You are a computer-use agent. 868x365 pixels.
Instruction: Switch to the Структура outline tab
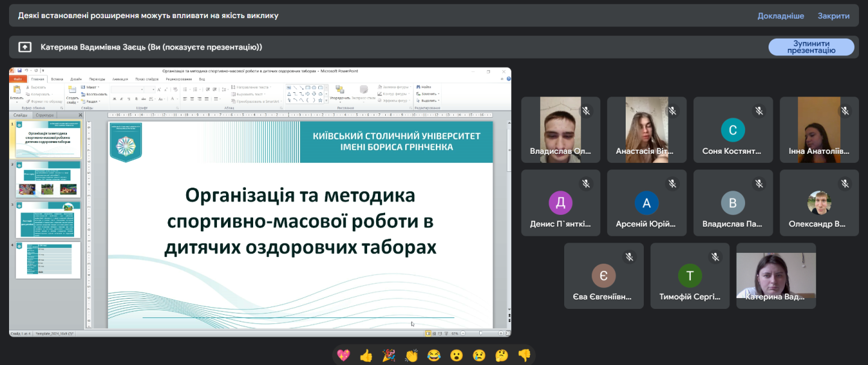pos(45,115)
